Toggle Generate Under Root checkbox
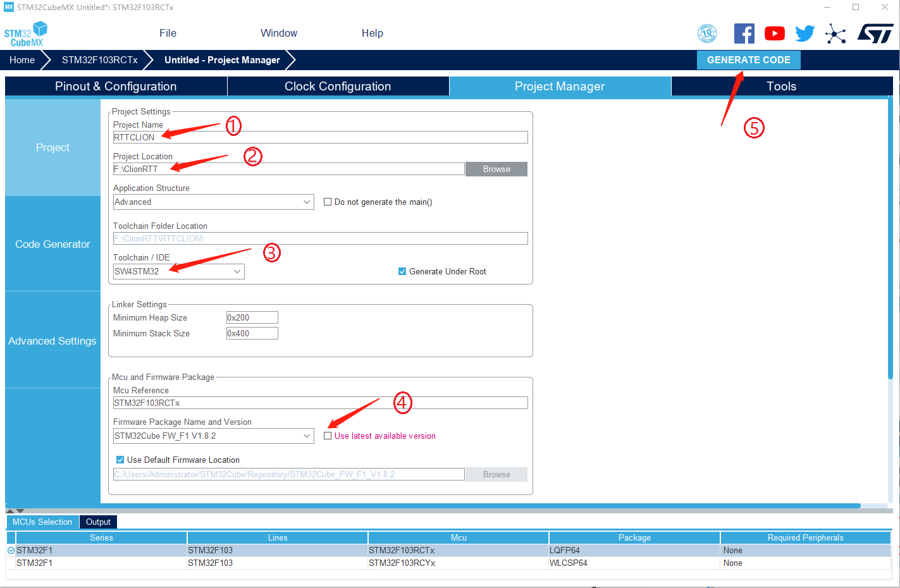 (402, 272)
